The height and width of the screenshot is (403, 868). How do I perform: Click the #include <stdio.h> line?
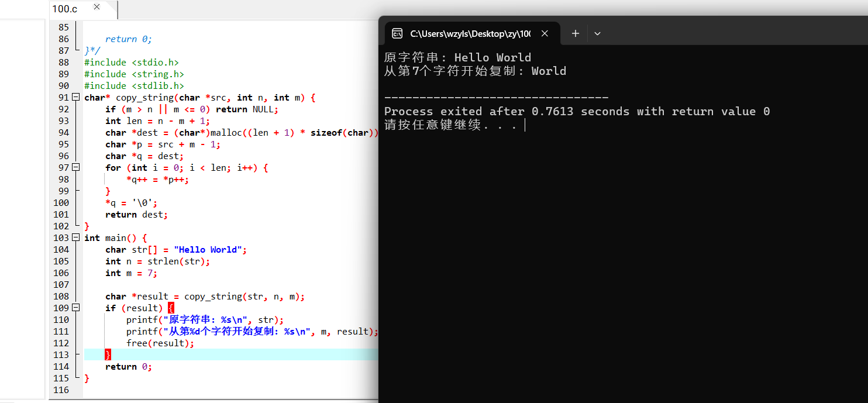click(132, 63)
